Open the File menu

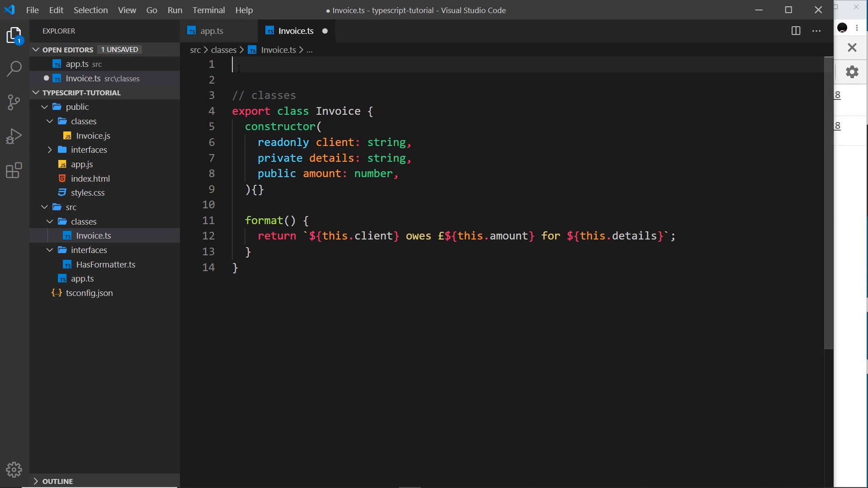pos(33,10)
